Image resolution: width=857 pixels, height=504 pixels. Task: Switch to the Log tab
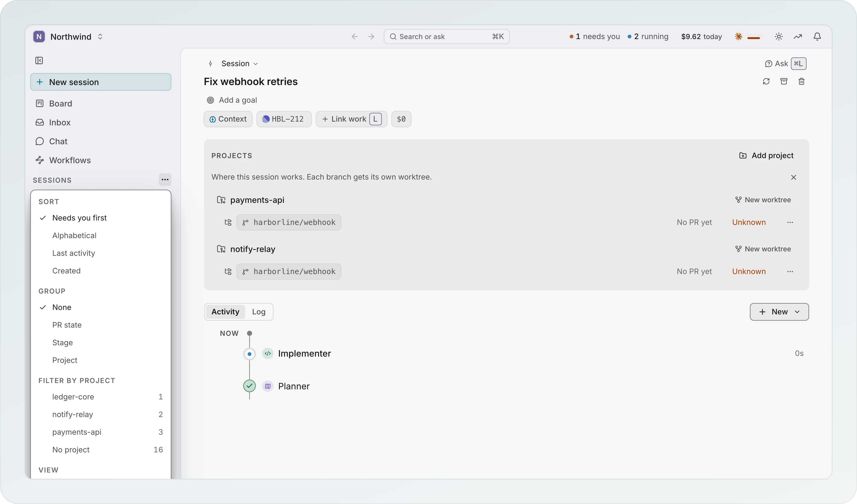(259, 311)
